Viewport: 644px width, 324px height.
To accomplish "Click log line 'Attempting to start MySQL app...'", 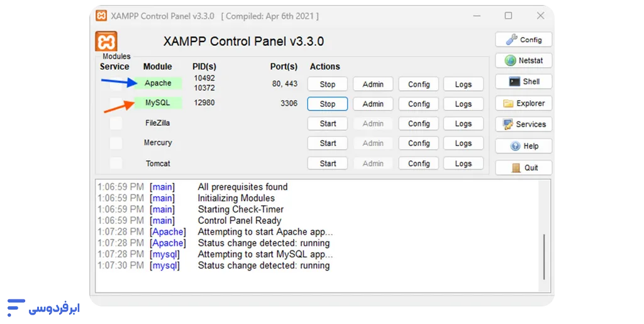I will click(265, 254).
